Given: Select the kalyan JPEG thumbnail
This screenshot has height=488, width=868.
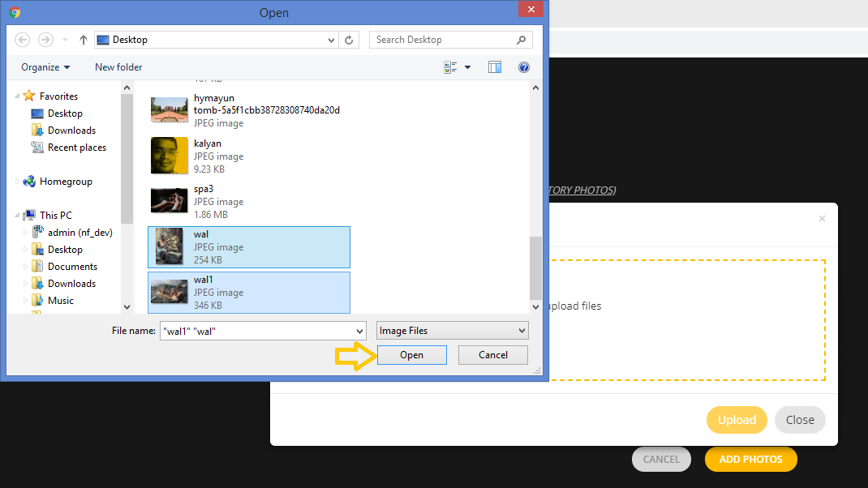Looking at the screenshot, I should coord(169,156).
